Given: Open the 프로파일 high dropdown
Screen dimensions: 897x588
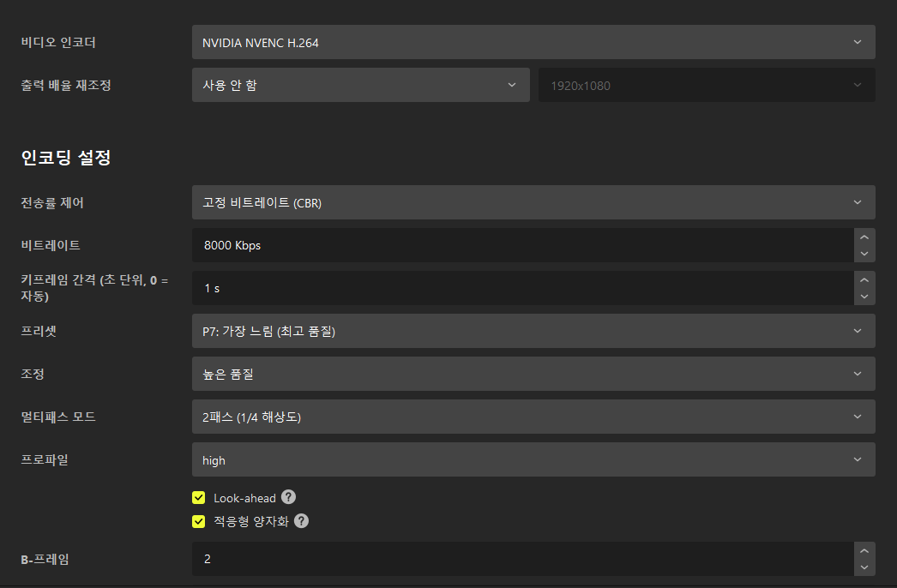Looking at the screenshot, I should 533,459.
